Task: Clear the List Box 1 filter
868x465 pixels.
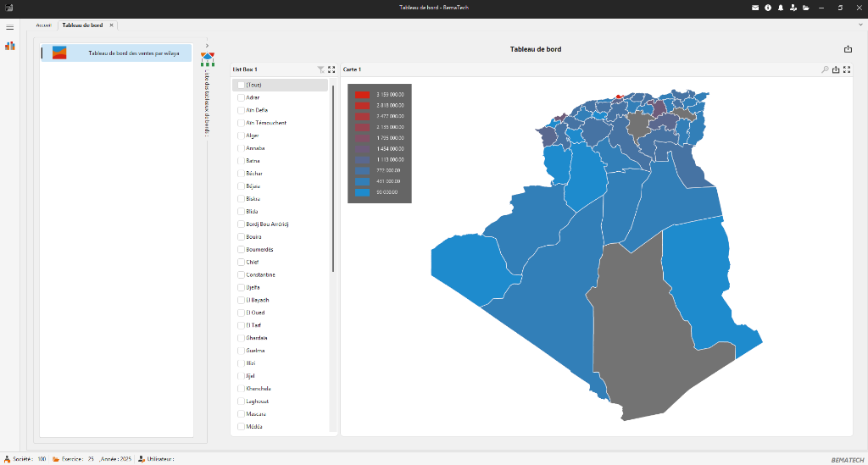Action: click(x=320, y=69)
